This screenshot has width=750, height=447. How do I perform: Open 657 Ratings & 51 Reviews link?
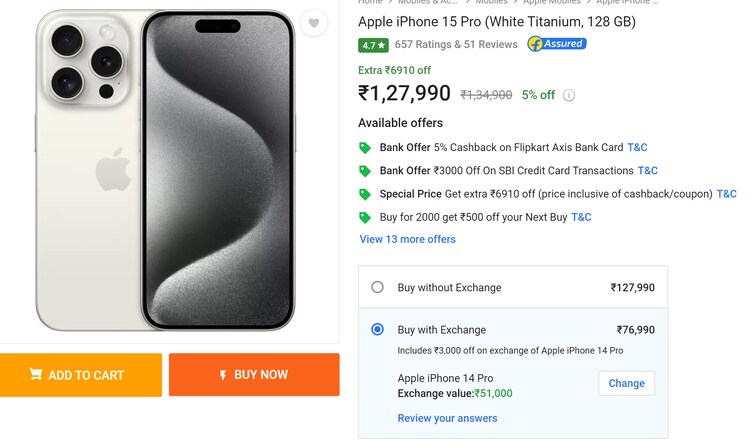456,44
